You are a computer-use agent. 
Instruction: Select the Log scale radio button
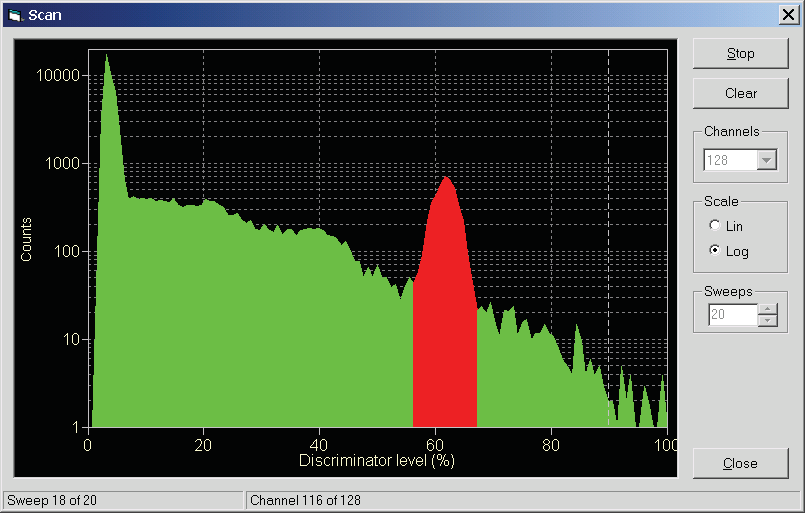(715, 250)
